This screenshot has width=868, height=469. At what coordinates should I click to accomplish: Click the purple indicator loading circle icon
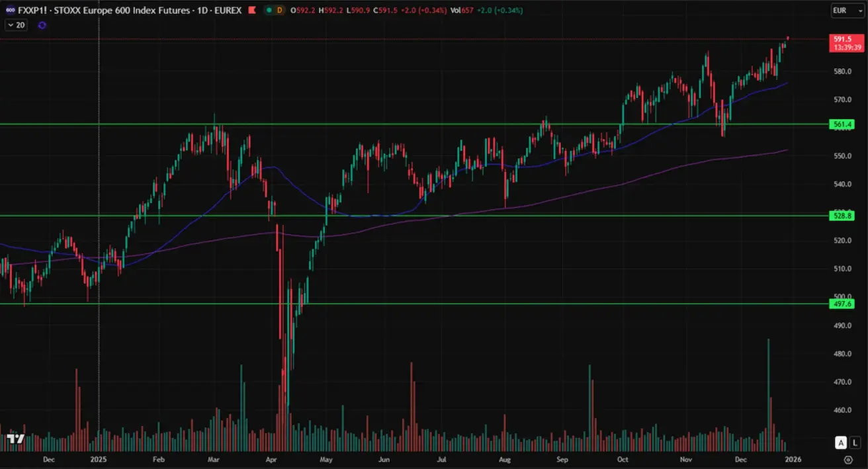(42, 25)
